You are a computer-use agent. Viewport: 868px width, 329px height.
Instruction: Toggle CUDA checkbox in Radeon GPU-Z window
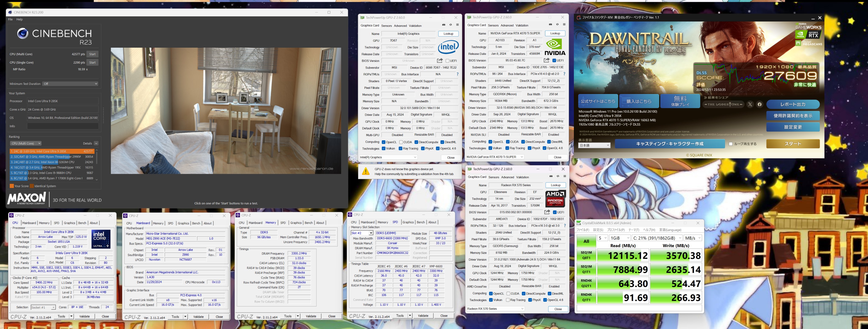point(508,294)
